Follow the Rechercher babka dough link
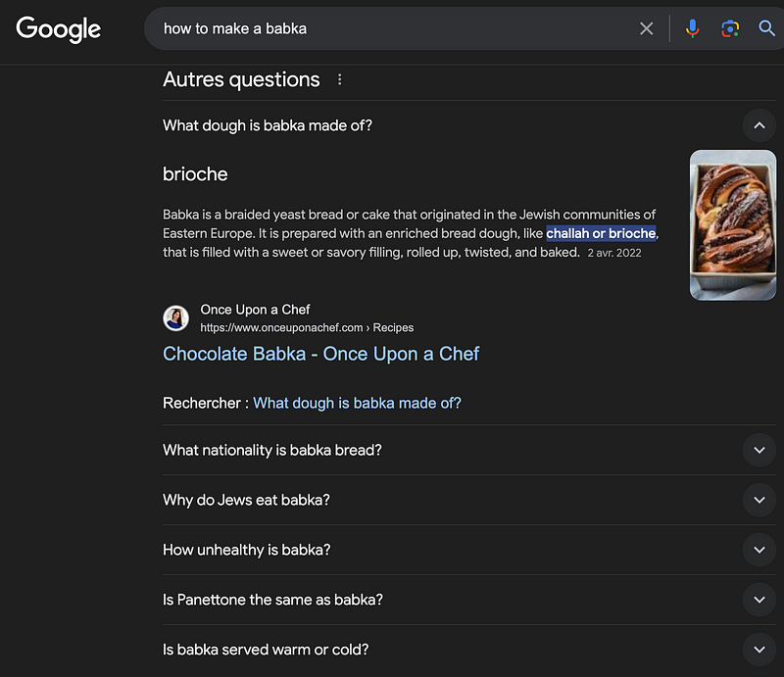This screenshot has height=677, width=784. 357,403
